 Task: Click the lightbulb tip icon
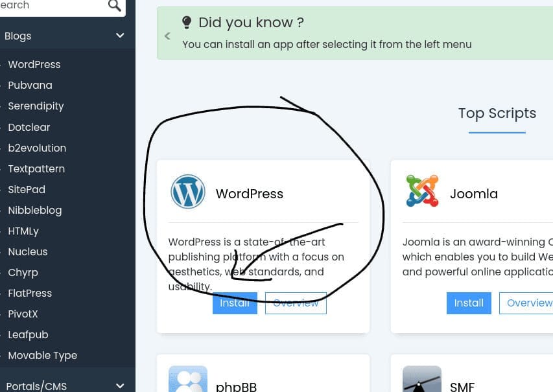187,23
